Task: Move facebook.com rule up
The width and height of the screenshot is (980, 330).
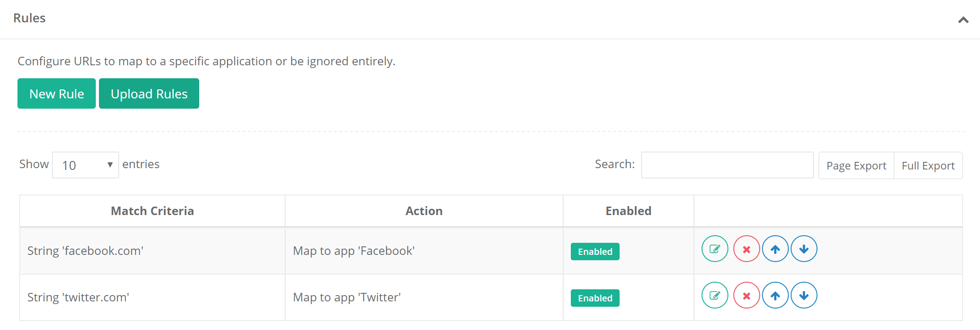Action: click(775, 249)
